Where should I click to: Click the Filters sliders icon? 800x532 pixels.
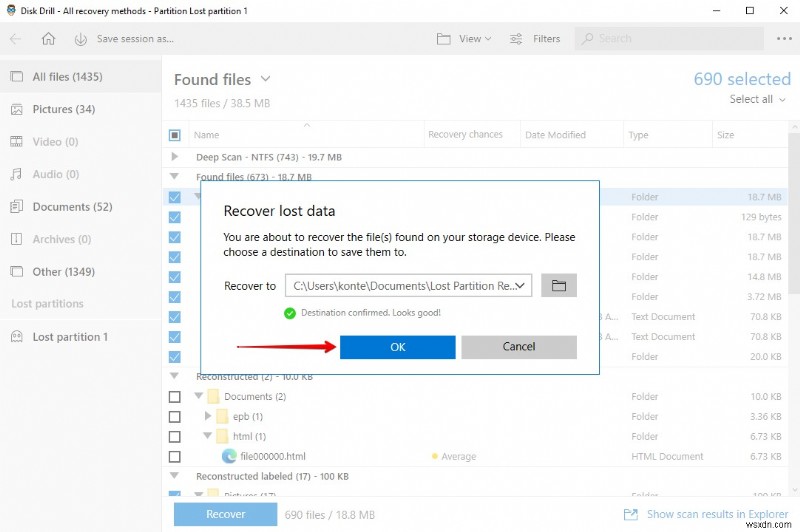coord(517,39)
